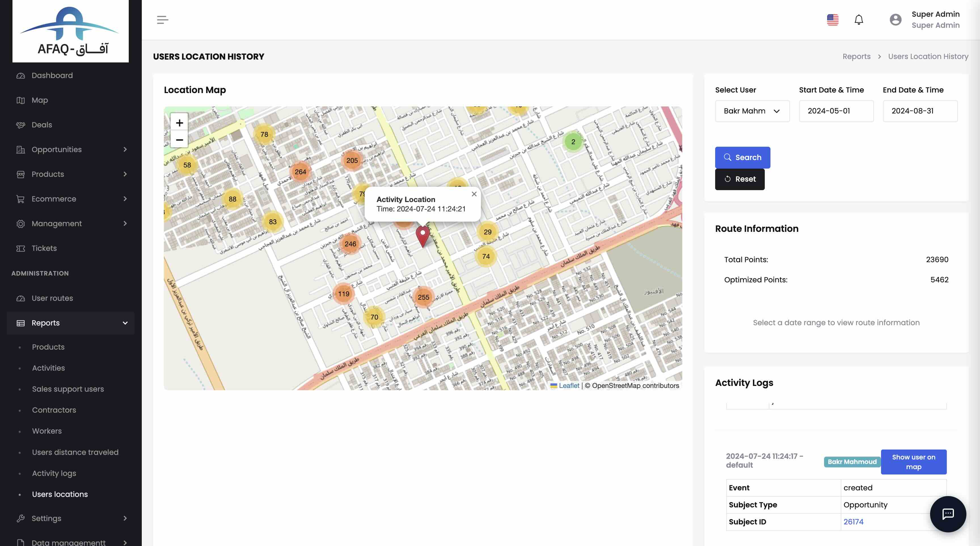Click the 88 map cluster

(232, 199)
